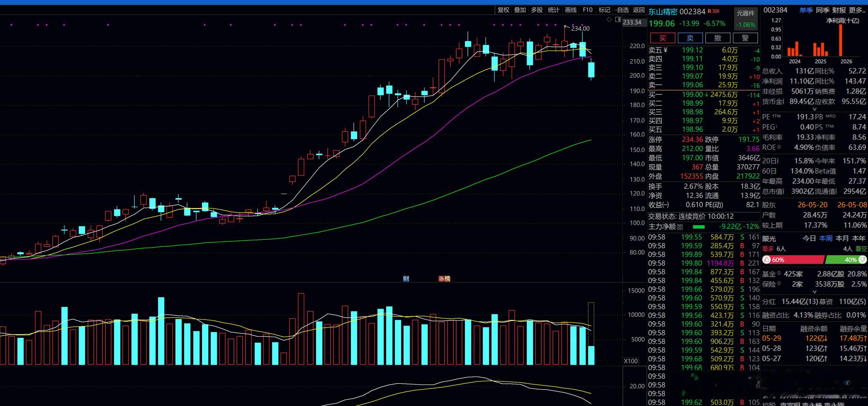Vote 看多 bullish label

[768, 249]
